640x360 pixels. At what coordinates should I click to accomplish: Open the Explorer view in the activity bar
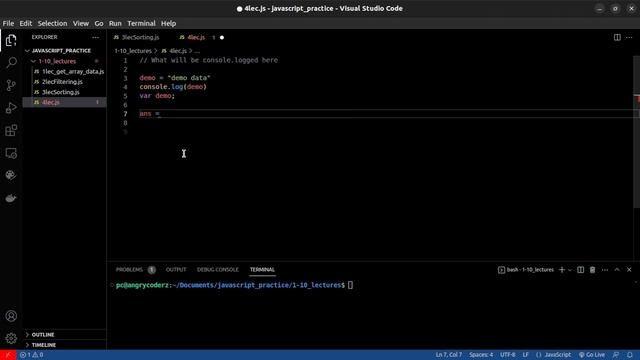(x=11, y=40)
